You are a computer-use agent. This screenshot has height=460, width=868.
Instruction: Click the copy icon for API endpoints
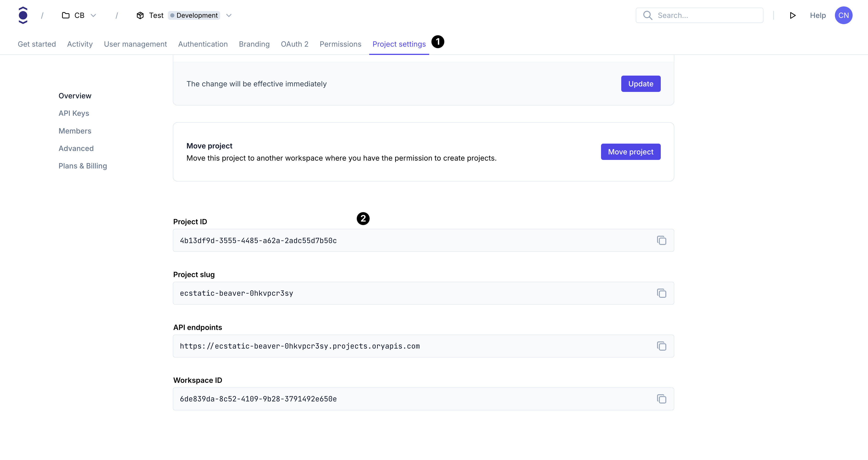tap(661, 346)
